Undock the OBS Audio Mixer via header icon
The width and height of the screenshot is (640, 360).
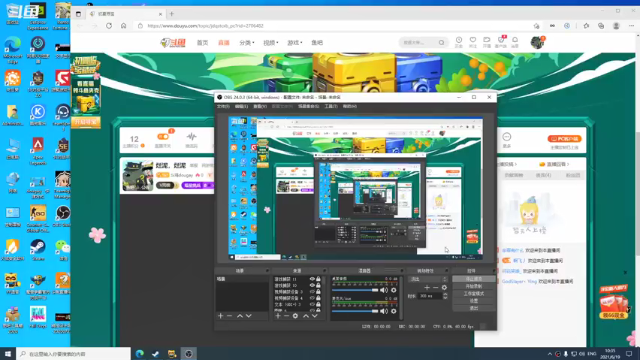[x=402, y=271]
